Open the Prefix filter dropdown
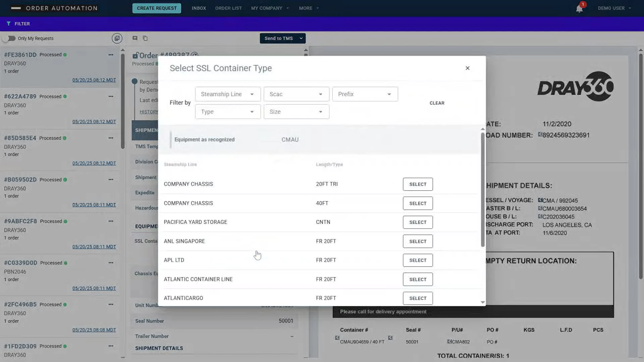The width and height of the screenshot is (644, 362). coord(365,94)
